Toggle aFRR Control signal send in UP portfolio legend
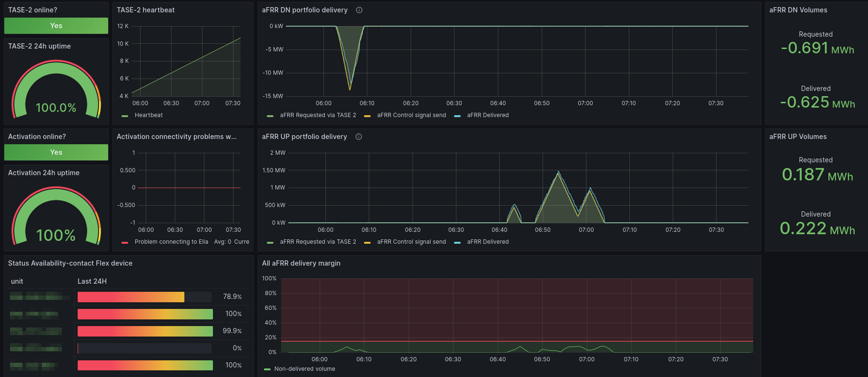The height and width of the screenshot is (377, 868). tap(411, 242)
